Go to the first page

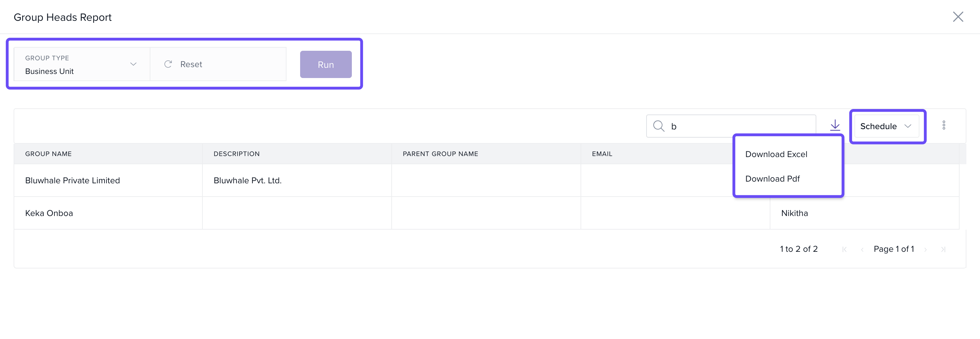pos(844,249)
